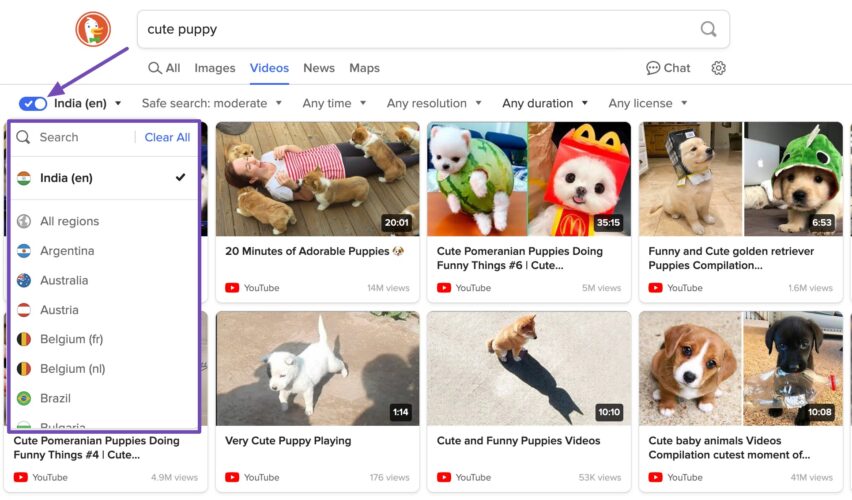Open the settings gear icon
This screenshot has width=852, height=500.
tap(718, 68)
